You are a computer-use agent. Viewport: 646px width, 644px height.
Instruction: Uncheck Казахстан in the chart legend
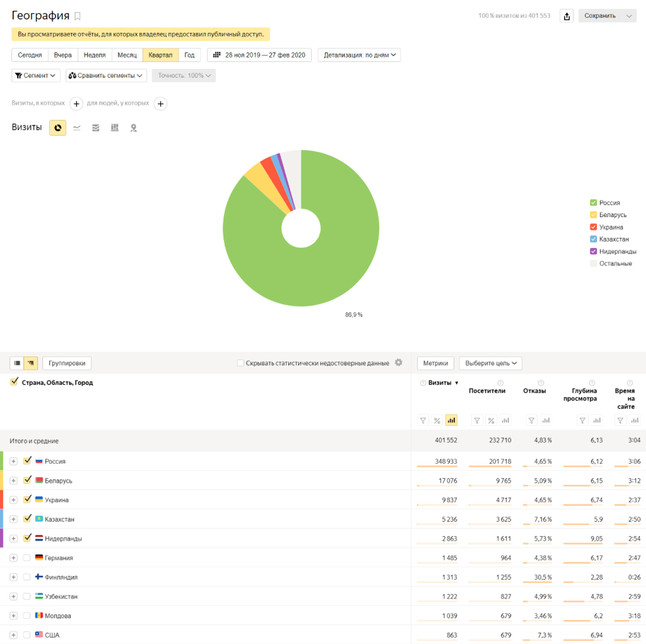[593, 239]
